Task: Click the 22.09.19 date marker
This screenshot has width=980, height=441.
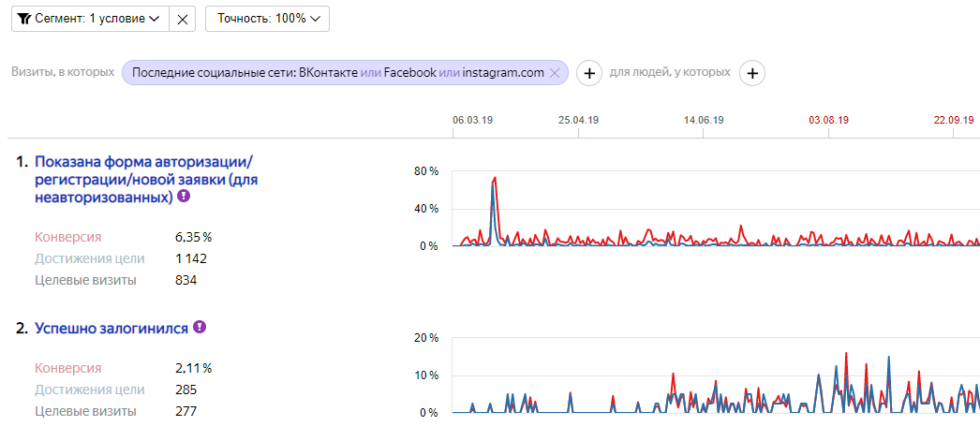Action: tap(953, 120)
